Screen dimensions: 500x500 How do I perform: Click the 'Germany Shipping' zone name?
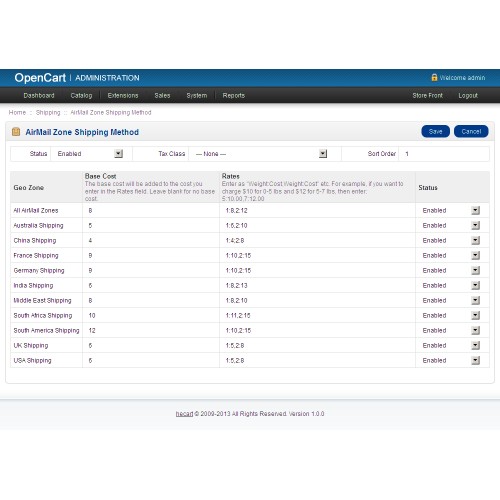(39, 270)
